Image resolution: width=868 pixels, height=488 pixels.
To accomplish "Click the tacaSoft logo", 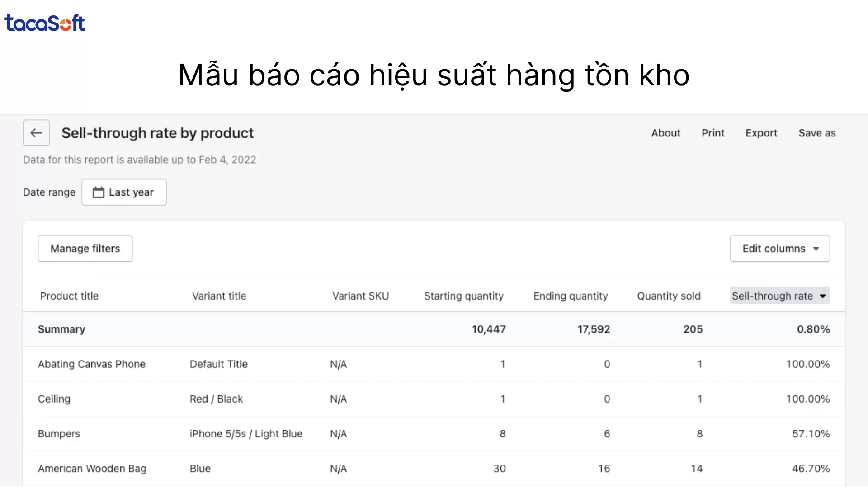I will 44,23.
